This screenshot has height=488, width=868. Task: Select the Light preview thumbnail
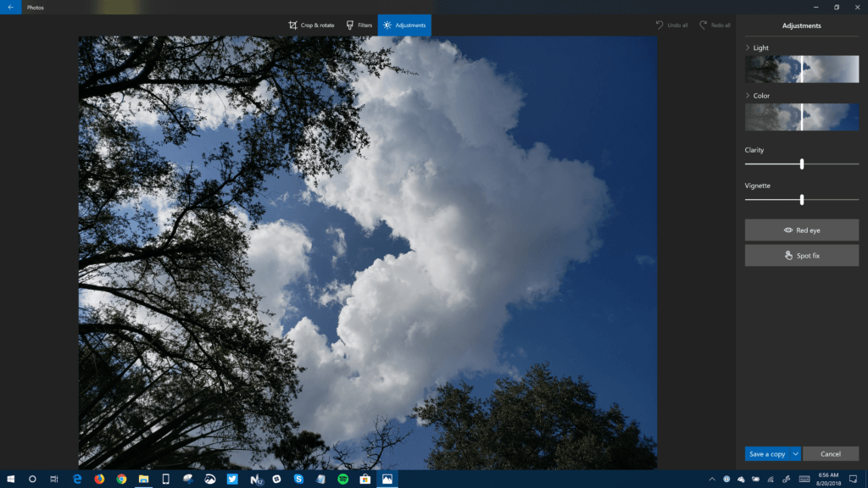pyautogui.click(x=801, y=69)
